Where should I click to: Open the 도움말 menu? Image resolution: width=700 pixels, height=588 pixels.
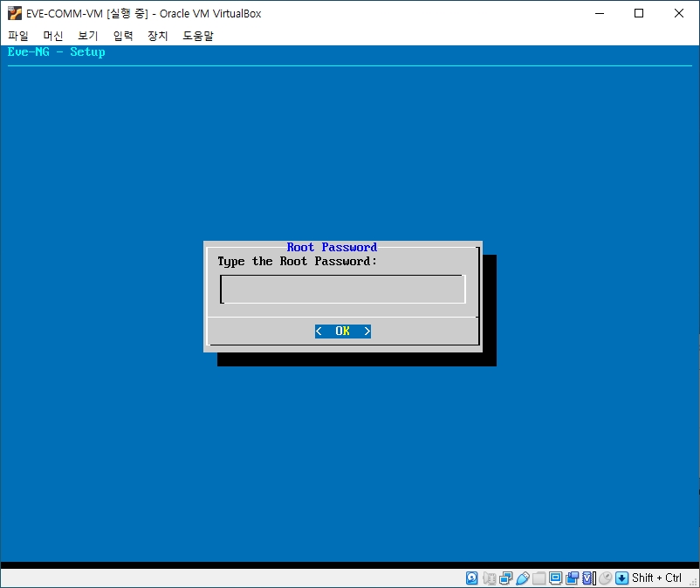(x=198, y=36)
